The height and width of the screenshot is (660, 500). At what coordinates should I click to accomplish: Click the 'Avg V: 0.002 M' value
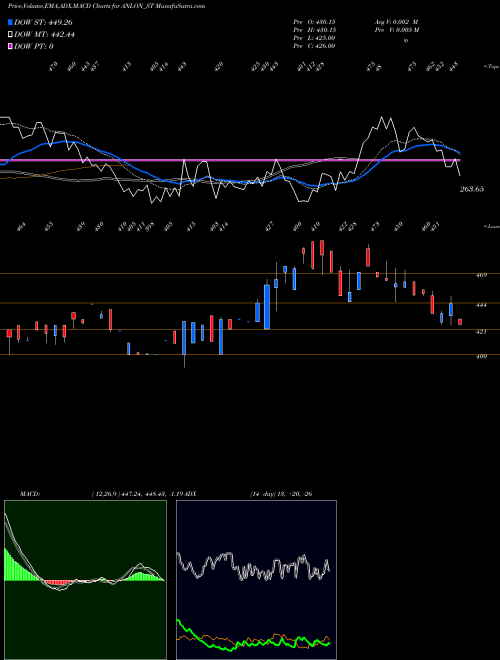396,22
